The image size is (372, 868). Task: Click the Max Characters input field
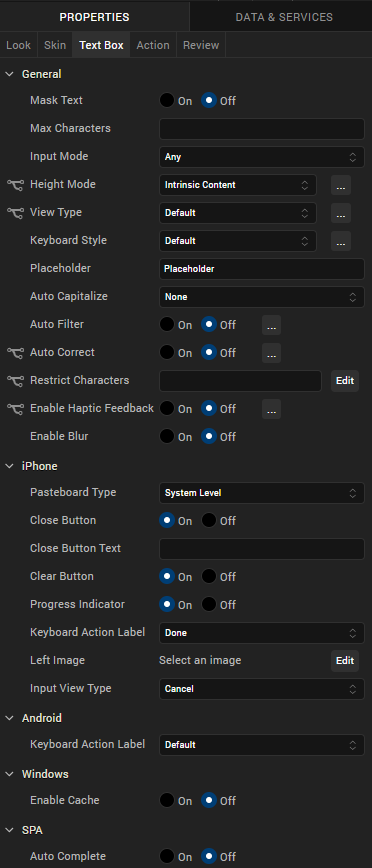(262, 129)
